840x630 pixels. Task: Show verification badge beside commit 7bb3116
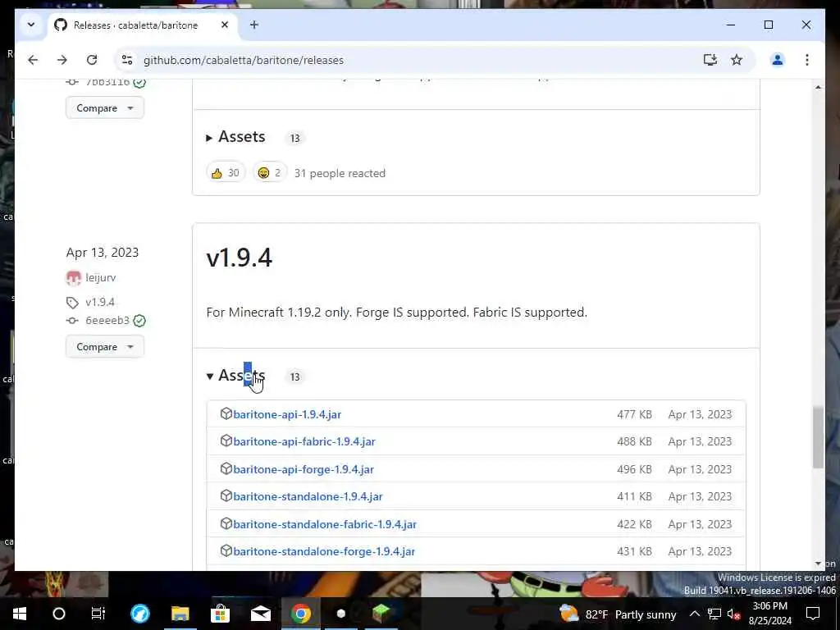(139, 83)
